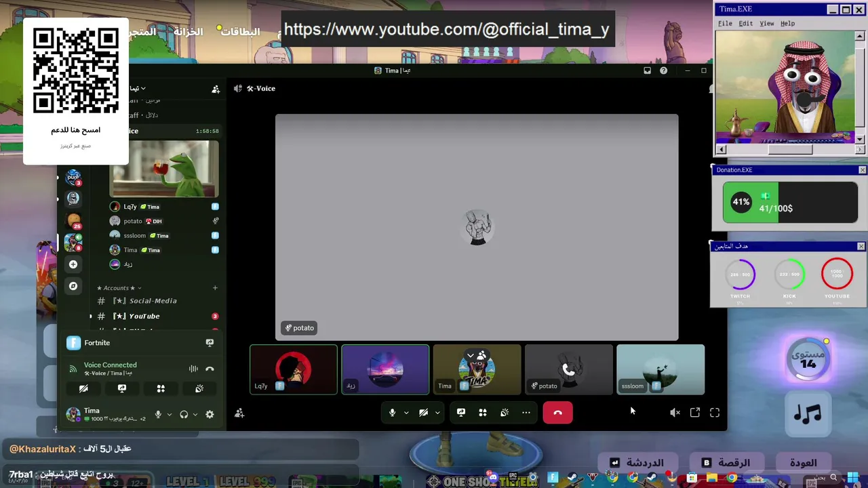Turn on camera in the voice panel

(83, 389)
